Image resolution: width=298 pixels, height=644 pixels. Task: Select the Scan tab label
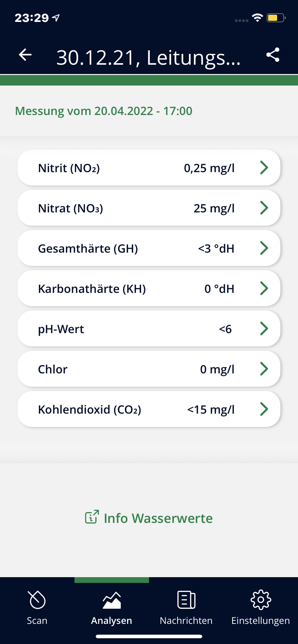[37, 621]
